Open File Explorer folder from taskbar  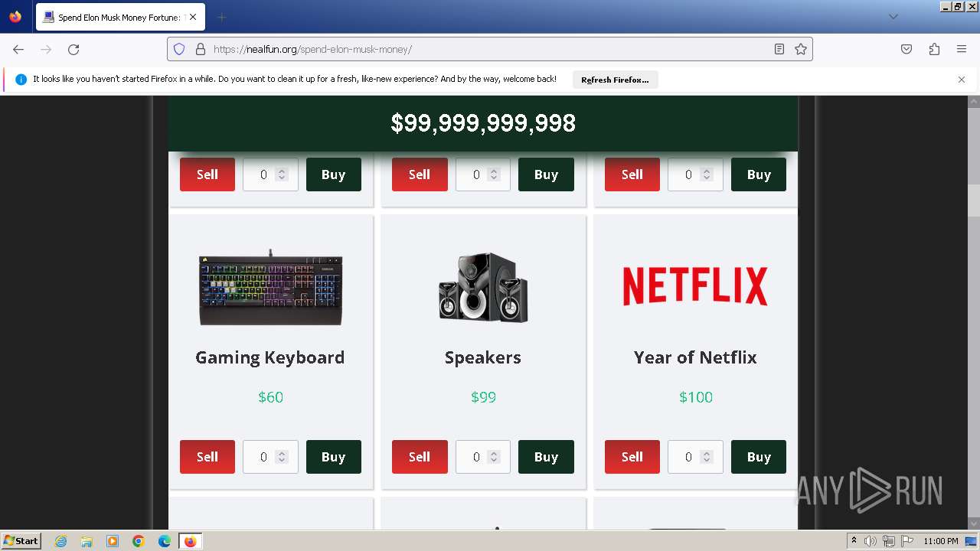(87, 541)
